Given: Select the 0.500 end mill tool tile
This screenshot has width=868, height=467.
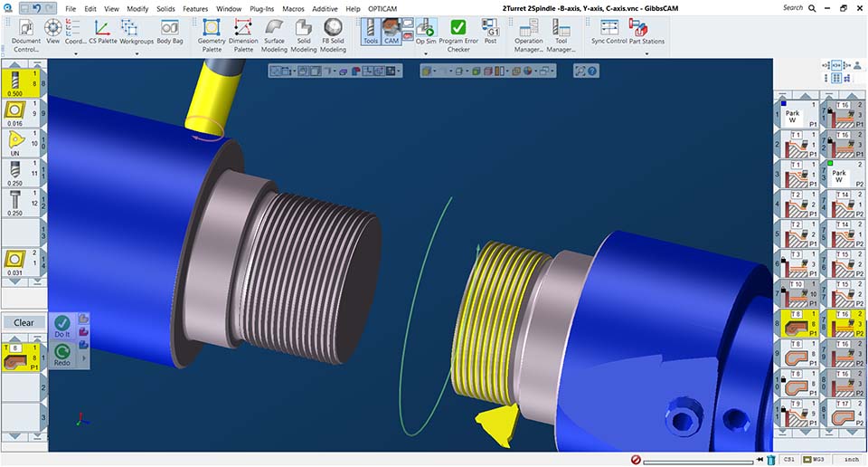Looking at the screenshot, I should click(21, 83).
